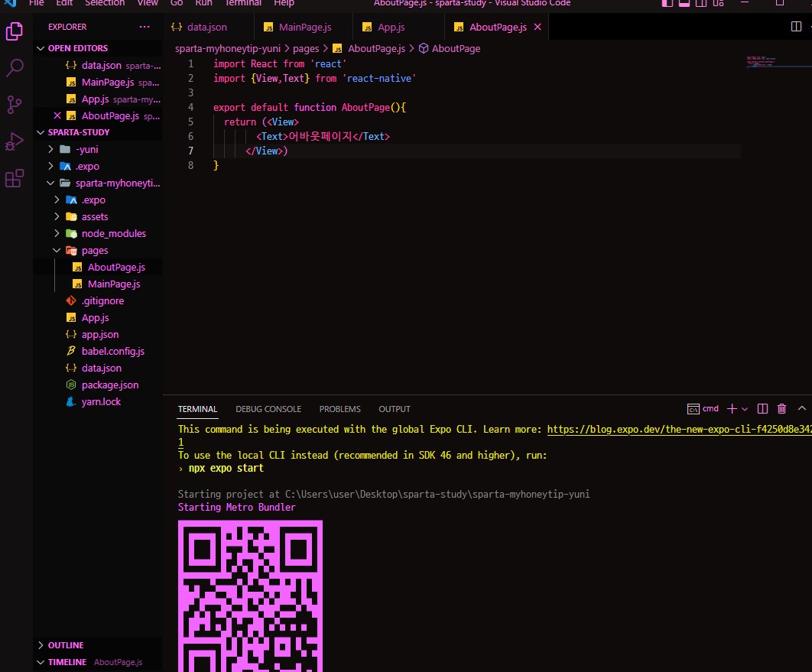This screenshot has height=672, width=812.
Task: Open the data.json editor tab
Action: click(208, 27)
